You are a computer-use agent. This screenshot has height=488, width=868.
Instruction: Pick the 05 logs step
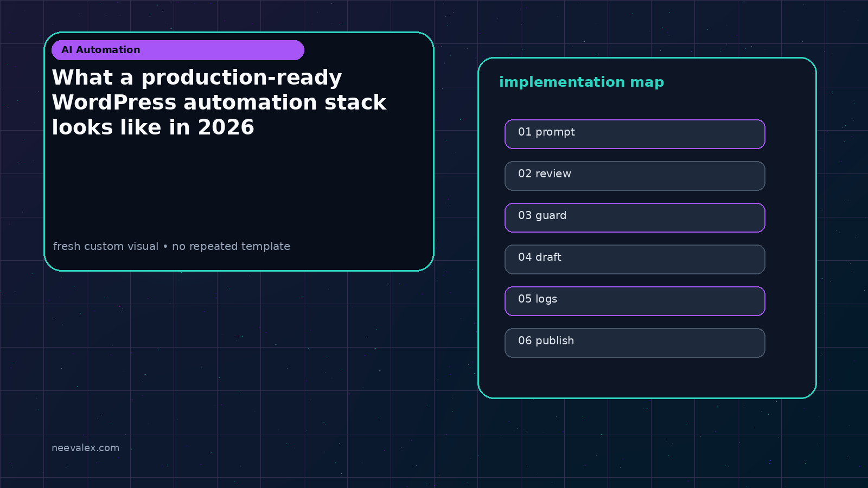[635, 301]
